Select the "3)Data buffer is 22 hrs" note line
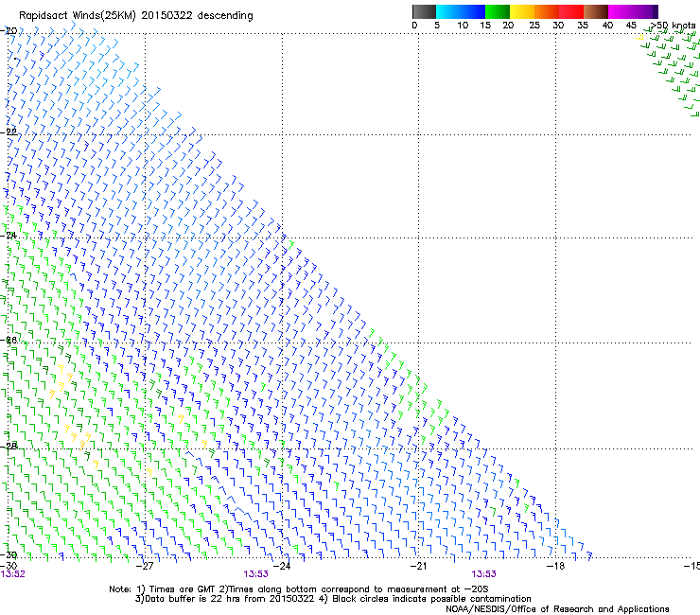The image size is (700, 615). 333,599
